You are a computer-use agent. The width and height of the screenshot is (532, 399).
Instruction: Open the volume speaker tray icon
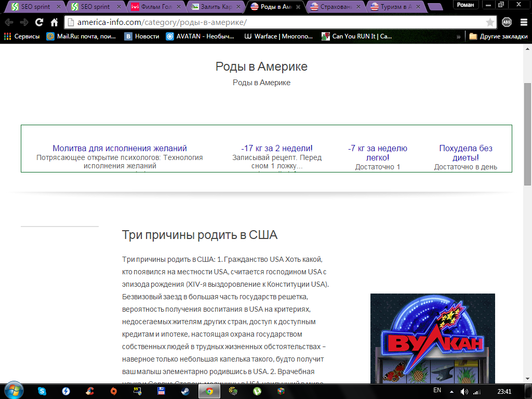tap(464, 392)
